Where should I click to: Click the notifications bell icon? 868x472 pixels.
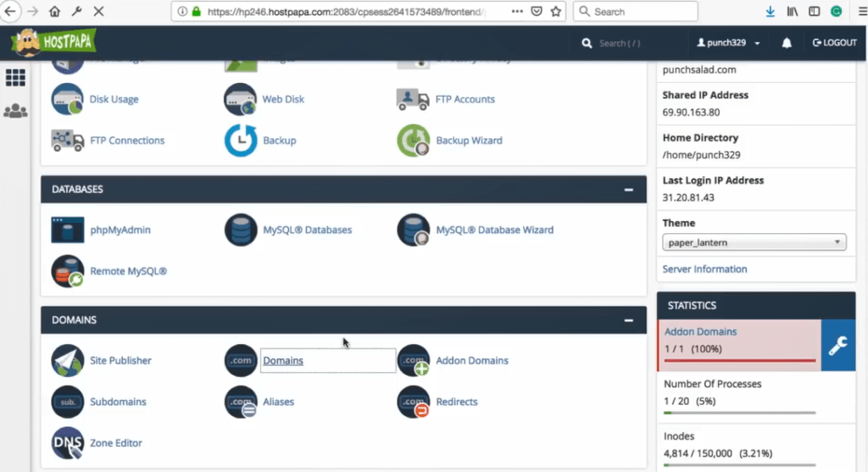[787, 43]
